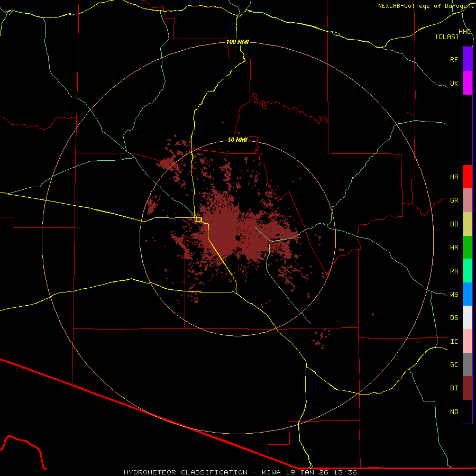Image resolution: width=476 pixels, height=476 pixels.
Task: Click the blue WS color swatch
Action: 467,294
